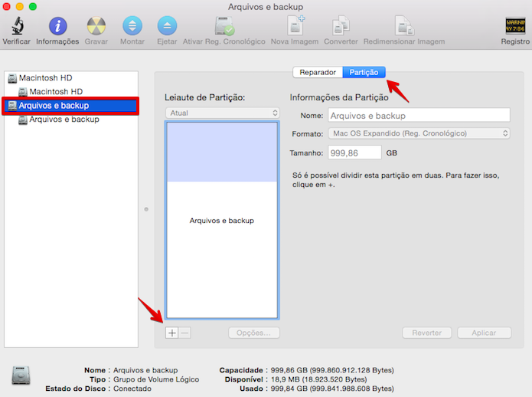Screen dimensions: 532x397
Task: Click the Nome text field
Action: tap(419, 116)
